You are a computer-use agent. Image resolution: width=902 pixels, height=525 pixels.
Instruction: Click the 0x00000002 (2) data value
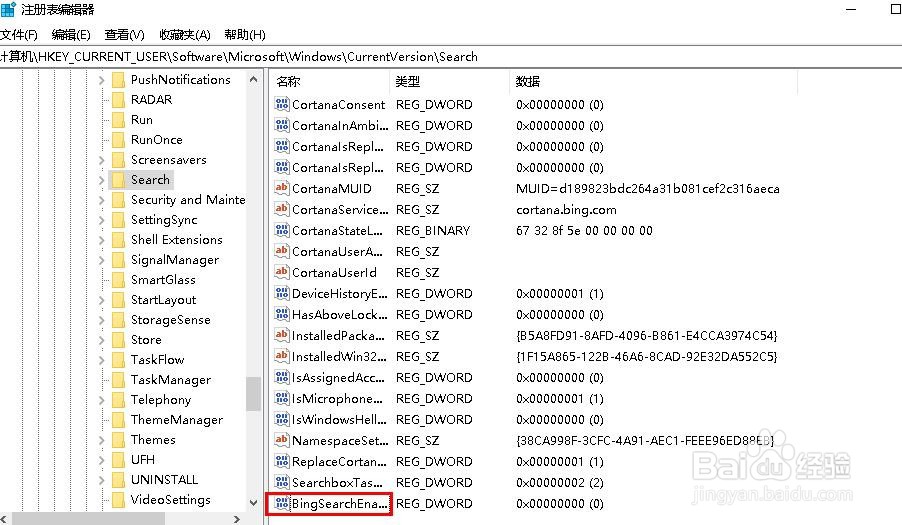coord(560,482)
